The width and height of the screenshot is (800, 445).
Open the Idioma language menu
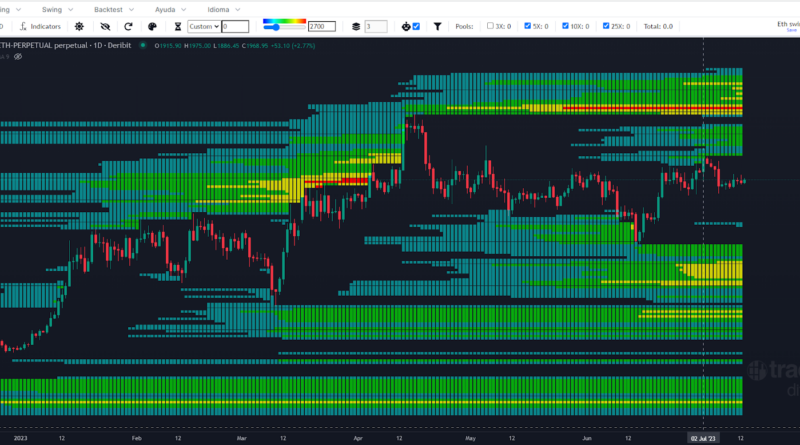point(217,8)
